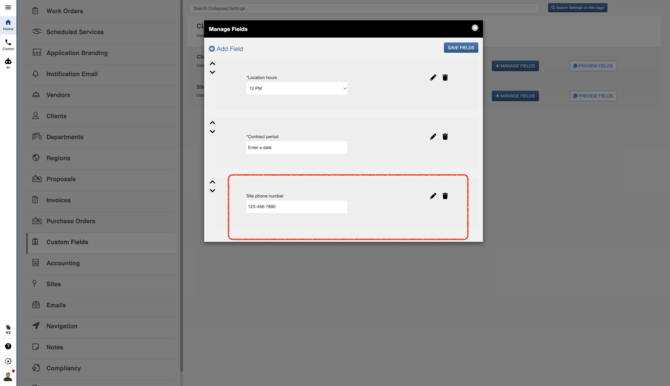This screenshot has width=670, height=386.
Task: Click Search Settings on this page button
Action: coord(577,8)
